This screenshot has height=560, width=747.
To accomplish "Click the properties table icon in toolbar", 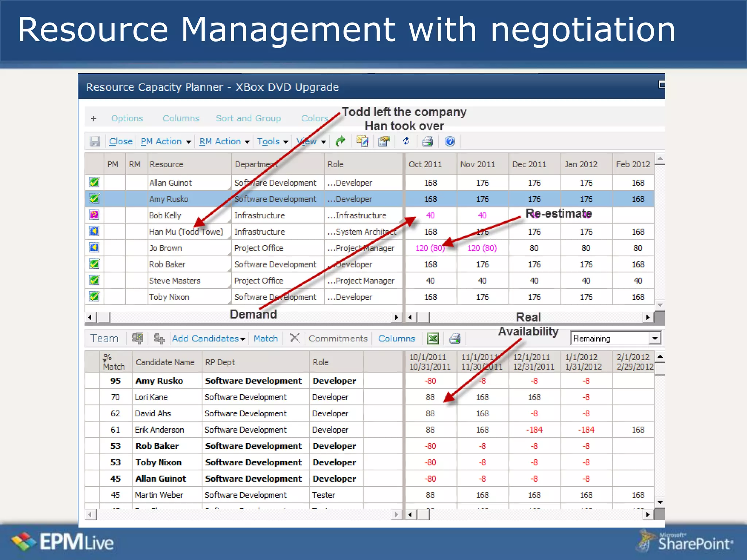I will (x=384, y=141).
